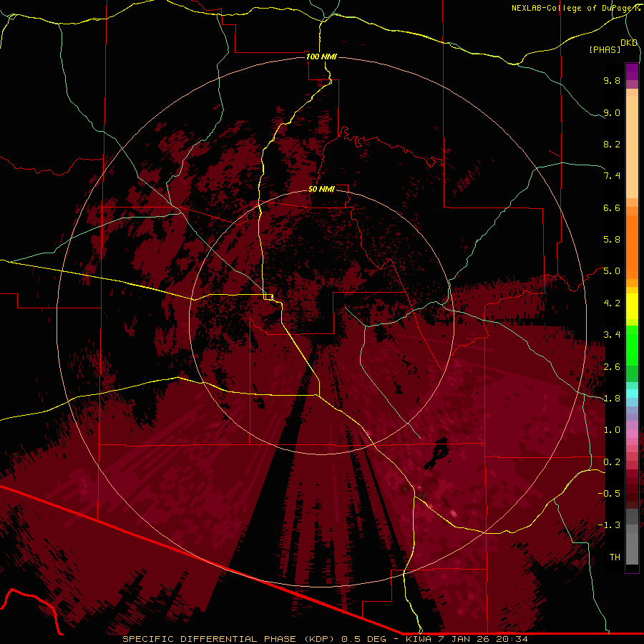This screenshot has width=644, height=644.
Task: Click the 0.2 scale value
Action: (x=612, y=462)
